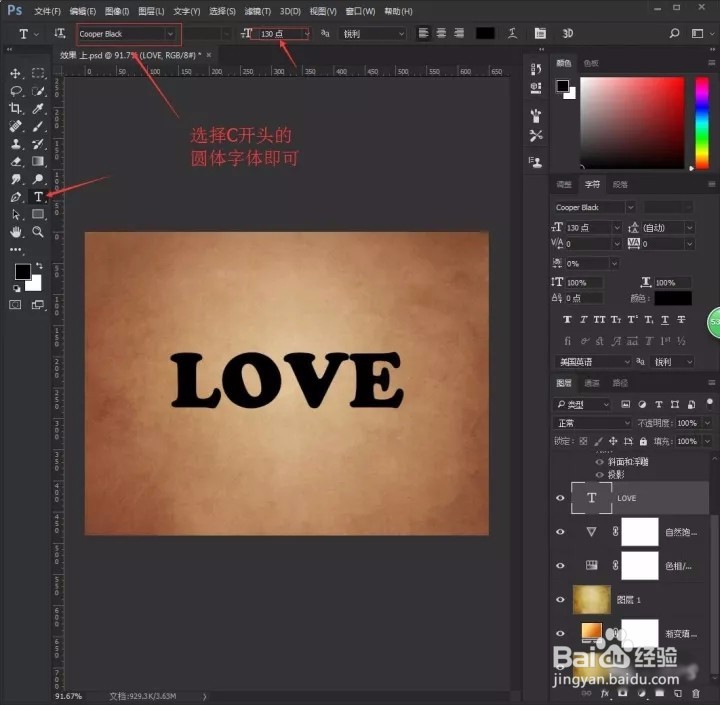Screen dimensions: 720x705
Task: Expand the leading (自动) dropdown
Action: point(689,228)
